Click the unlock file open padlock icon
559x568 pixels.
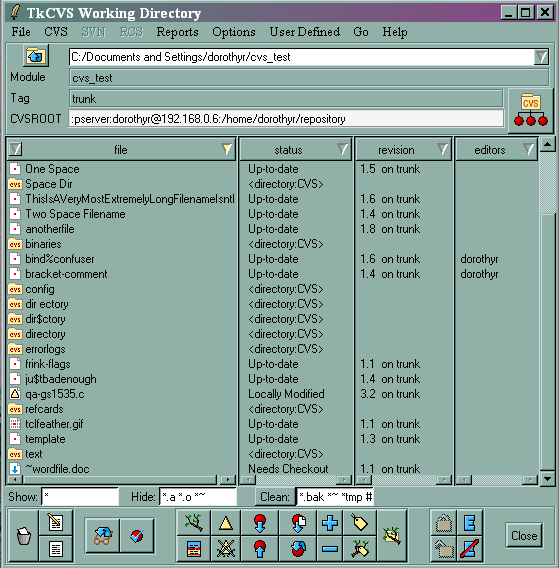pyautogui.click(x=444, y=549)
